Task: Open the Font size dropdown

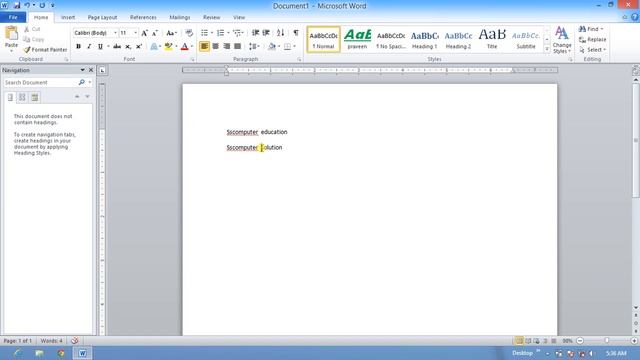Action: click(x=136, y=33)
